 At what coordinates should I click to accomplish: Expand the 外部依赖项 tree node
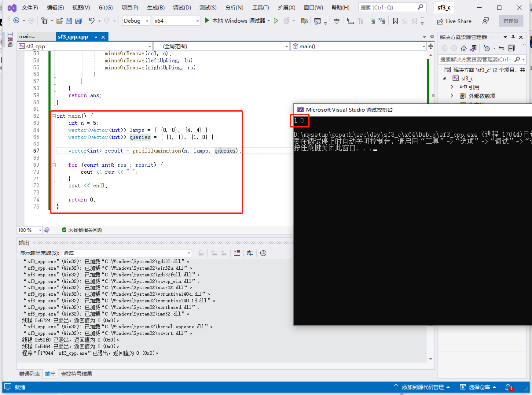(452, 96)
